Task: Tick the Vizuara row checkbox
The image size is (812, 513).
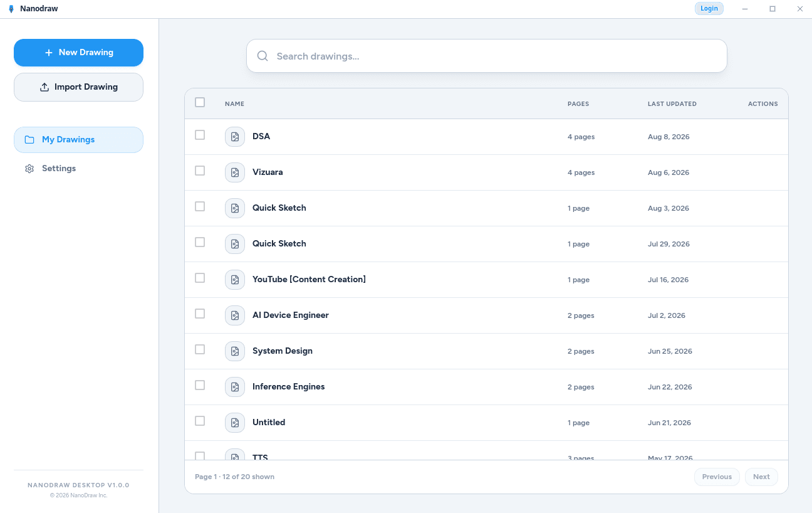Action: [200, 171]
